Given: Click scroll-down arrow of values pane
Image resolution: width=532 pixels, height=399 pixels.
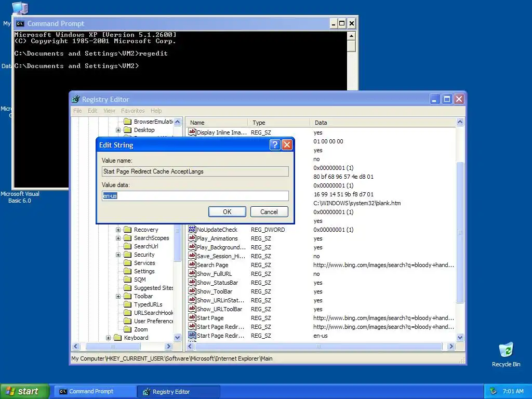Looking at the screenshot, I should click(x=460, y=337).
